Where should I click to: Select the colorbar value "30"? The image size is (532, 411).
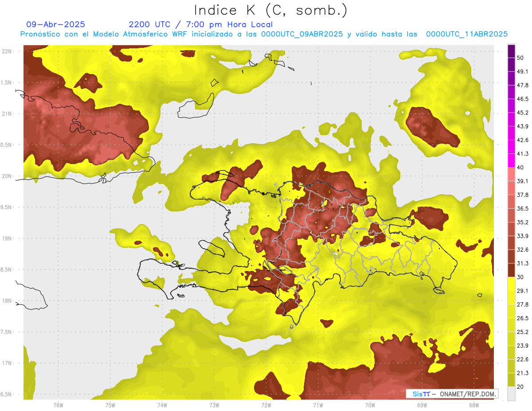pos(520,277)
